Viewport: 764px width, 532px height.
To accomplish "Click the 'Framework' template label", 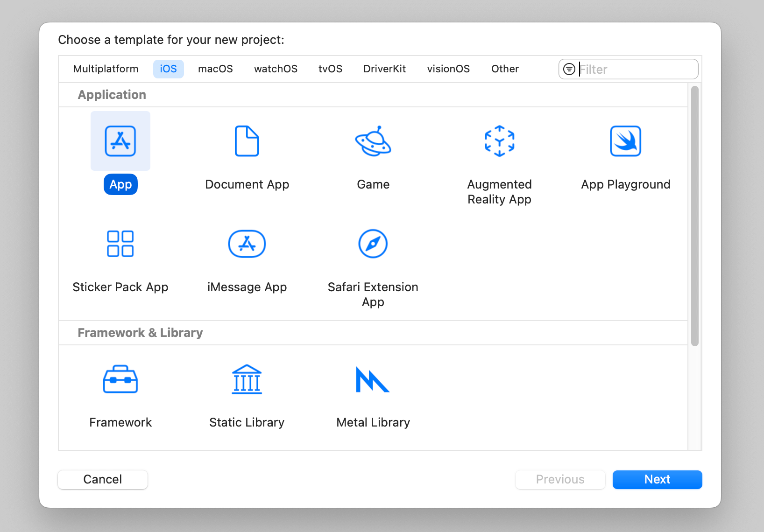I will 120,423.
